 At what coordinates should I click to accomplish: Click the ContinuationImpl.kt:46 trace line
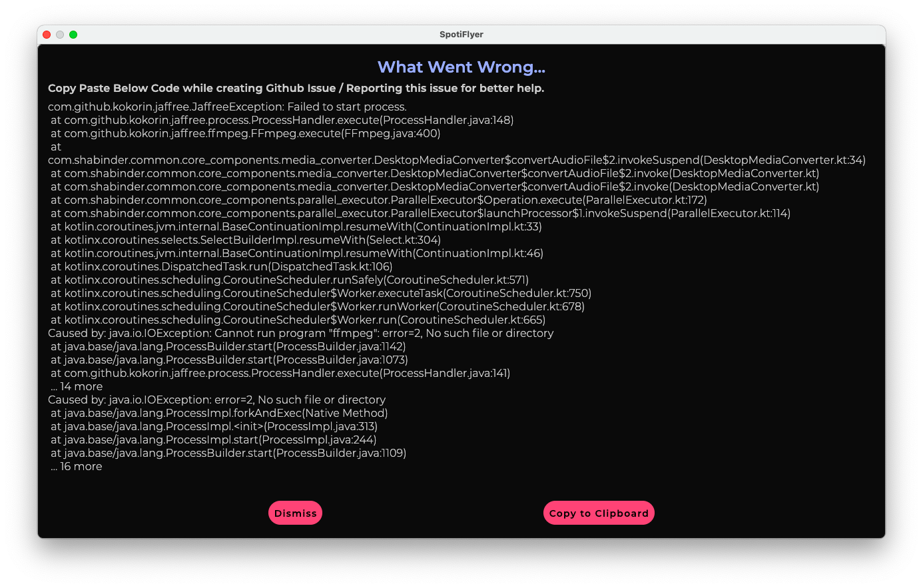point(297,253)
